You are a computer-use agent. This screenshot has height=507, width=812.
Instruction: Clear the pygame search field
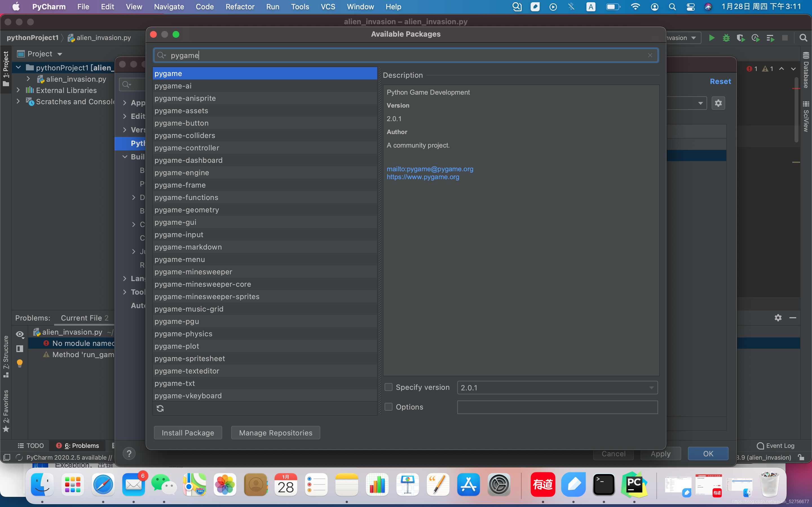pos(650,55)
